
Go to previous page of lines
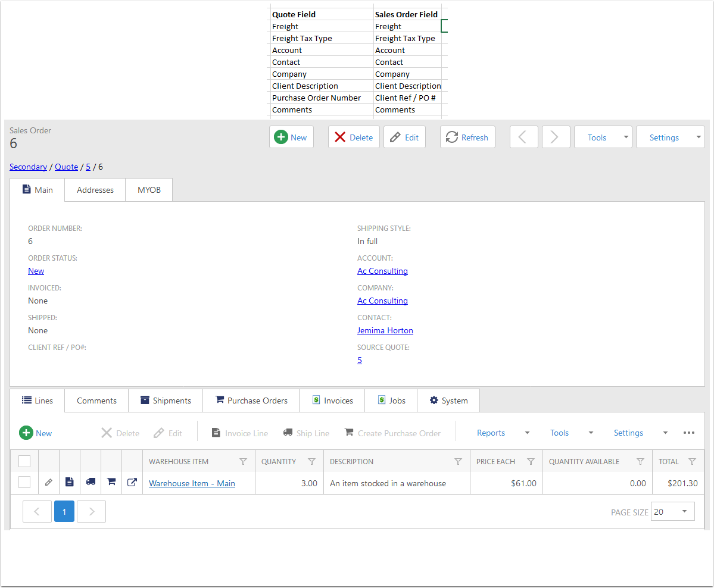pyautogui.click(x=37, y=512)
